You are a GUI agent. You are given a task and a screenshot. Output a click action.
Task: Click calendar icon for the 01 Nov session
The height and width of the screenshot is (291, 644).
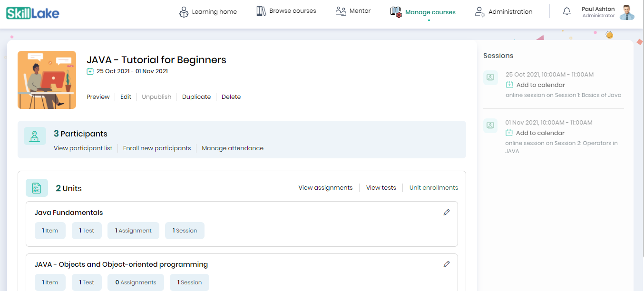[x=509, y=133]
